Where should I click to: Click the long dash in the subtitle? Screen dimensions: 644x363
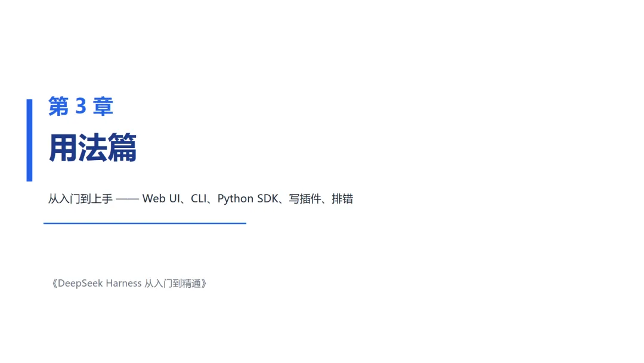(128, 199)
